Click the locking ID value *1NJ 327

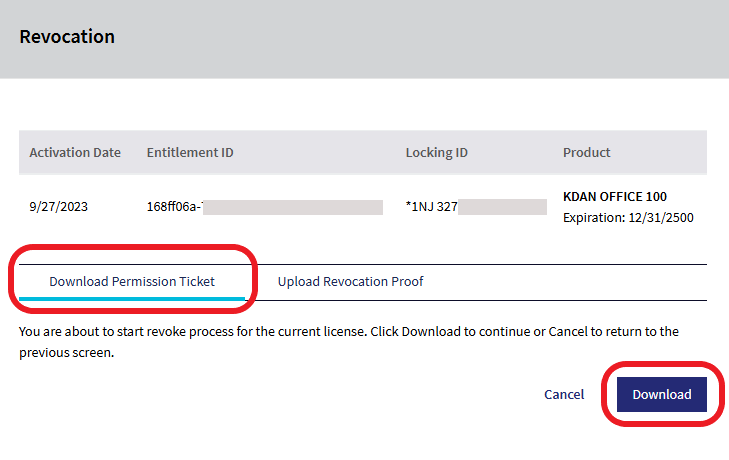[431, 207]
